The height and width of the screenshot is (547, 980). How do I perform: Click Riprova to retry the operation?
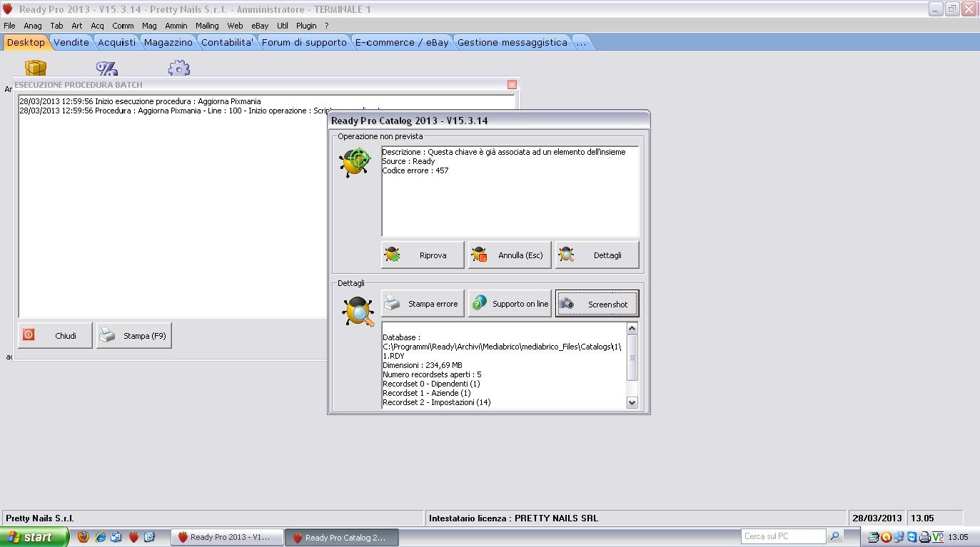click(x=423, y=255)
